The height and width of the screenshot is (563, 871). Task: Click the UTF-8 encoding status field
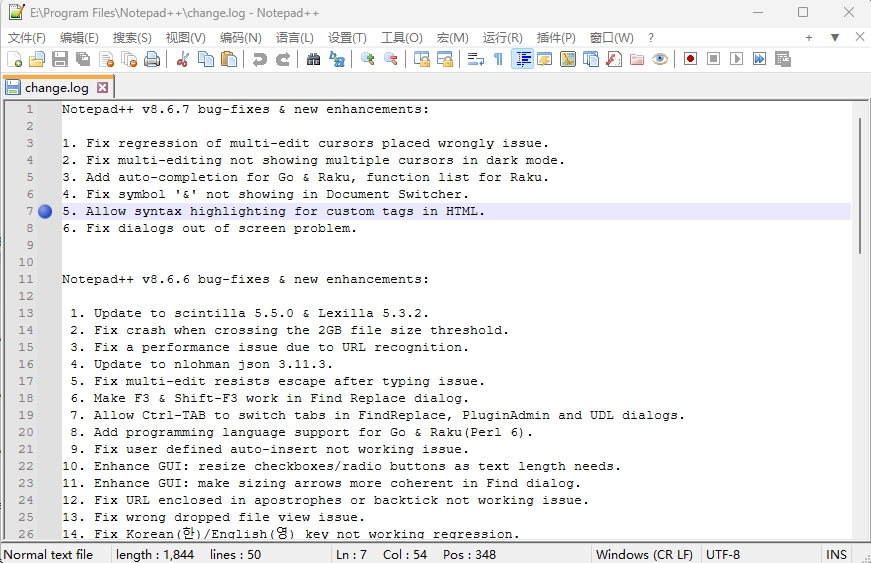click(x=723, y=554)
